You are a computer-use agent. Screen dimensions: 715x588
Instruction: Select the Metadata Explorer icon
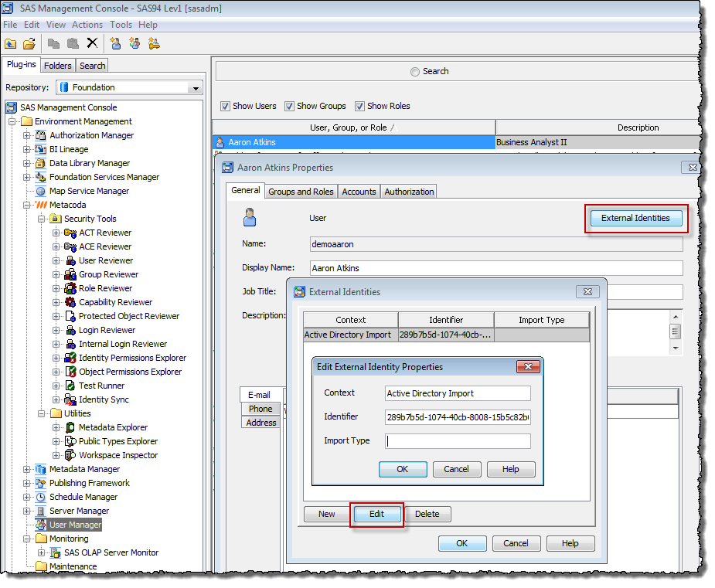70,427
